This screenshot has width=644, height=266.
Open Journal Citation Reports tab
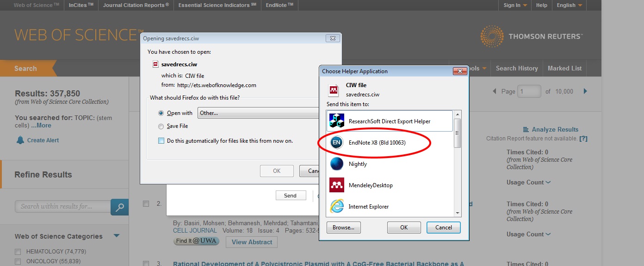136,5
